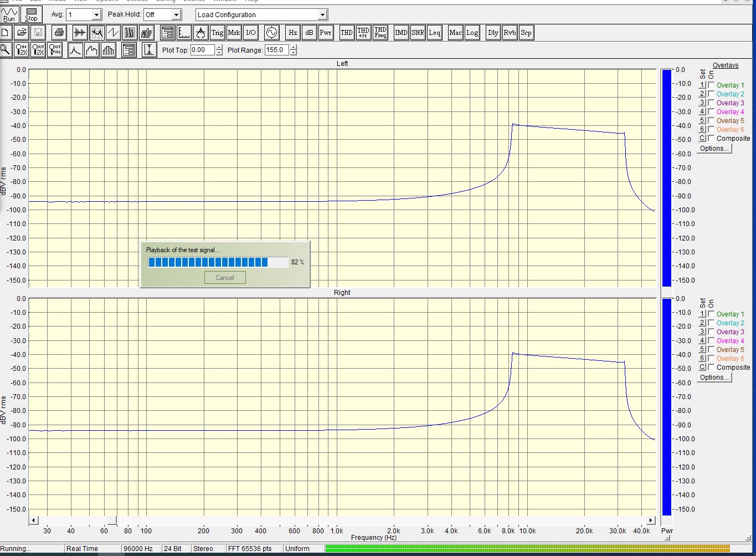
Task: Expand the Avg dropdown
Action: tap(96, 15)
